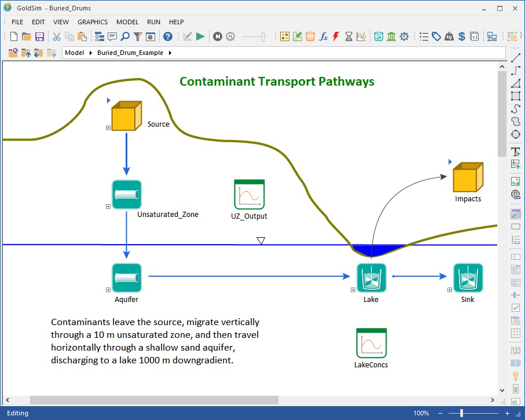This screenshot has width=525, height=420.
Task: Open the EDIT menu
Action: tap(38, 22)
